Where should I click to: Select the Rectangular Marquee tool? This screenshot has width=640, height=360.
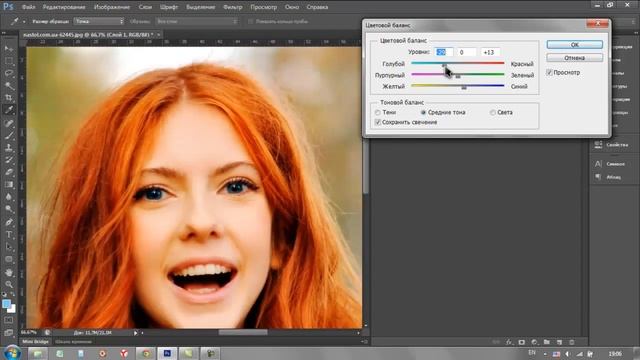[x=9, y=61]
